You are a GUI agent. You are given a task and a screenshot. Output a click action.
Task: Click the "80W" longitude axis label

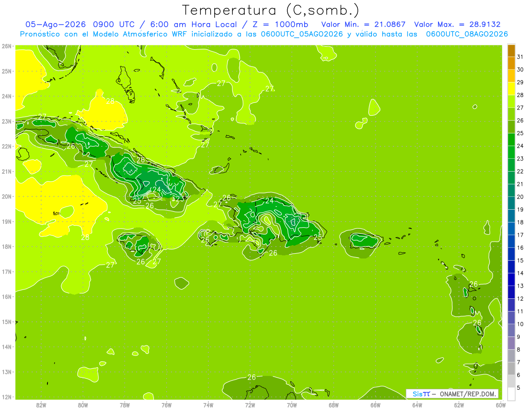(83, 405)
